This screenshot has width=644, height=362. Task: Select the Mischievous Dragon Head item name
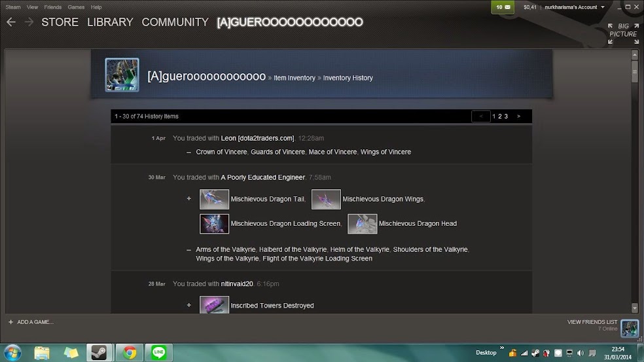pos(418,223)
